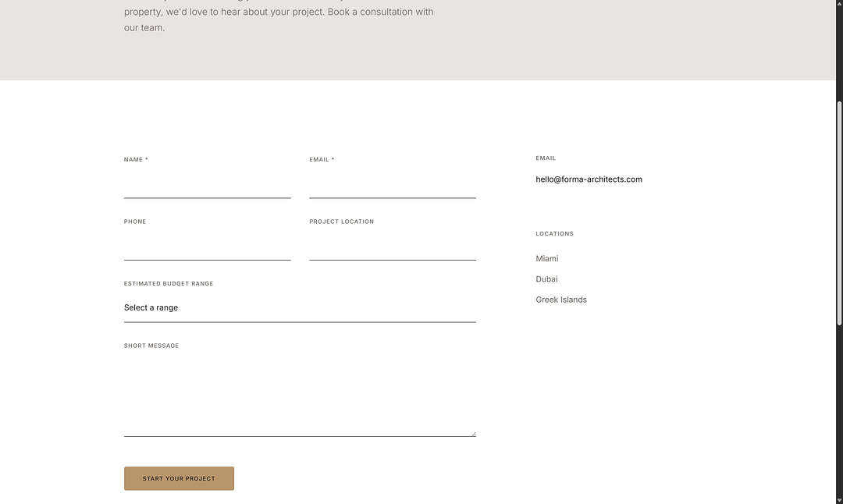
Task: Click the Miami location text
Action: pyautogui.click(x=546, y=258)
